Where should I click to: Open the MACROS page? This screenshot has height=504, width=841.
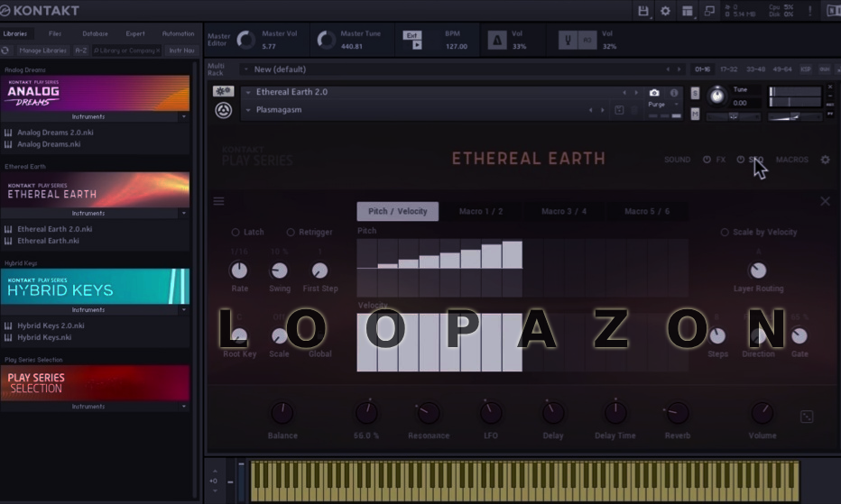[791, 160]
